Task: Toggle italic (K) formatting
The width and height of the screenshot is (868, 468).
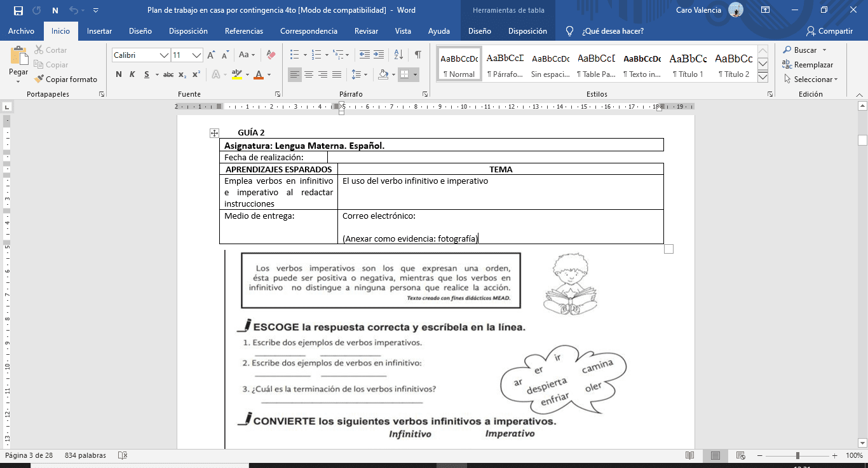Action: pyautogui.click(x=132, y=75)
